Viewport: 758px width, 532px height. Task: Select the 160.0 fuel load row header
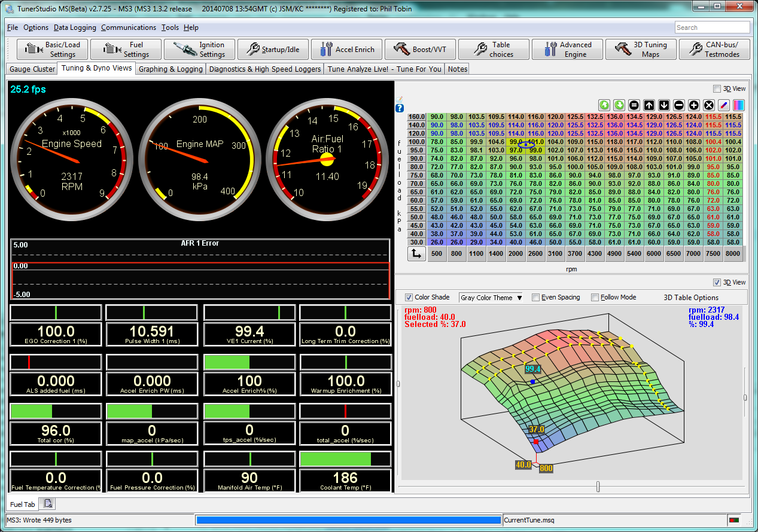416,117
